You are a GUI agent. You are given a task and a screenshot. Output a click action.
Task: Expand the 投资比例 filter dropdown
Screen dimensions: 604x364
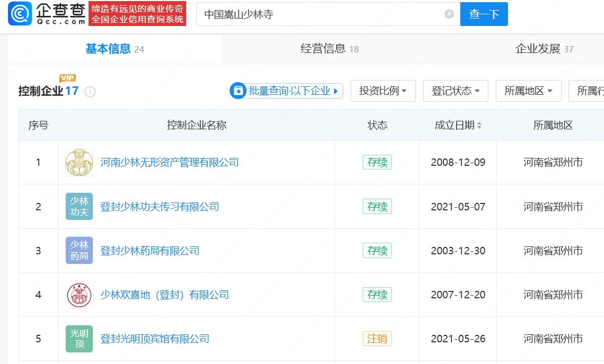click(x=383, y=91)
